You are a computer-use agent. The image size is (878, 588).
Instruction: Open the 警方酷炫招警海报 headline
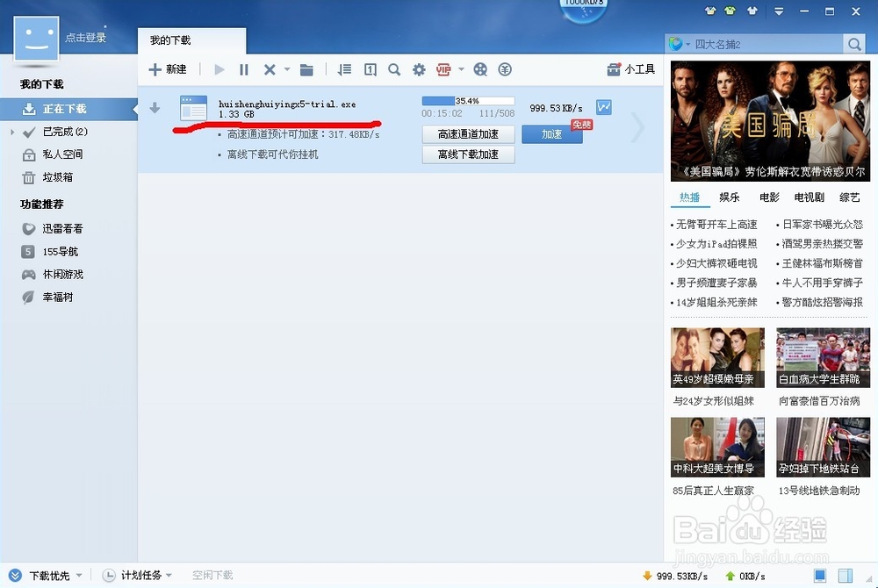(x=823, y=302)
